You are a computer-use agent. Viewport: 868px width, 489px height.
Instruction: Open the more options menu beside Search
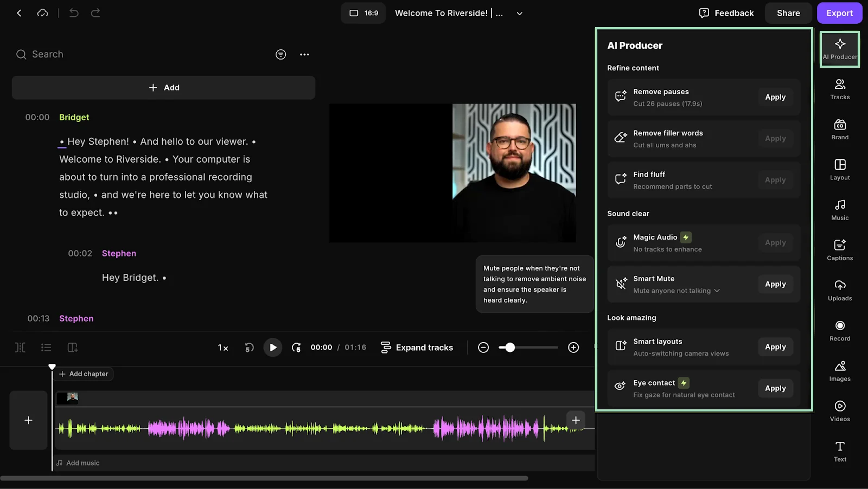tap(304, 54)
